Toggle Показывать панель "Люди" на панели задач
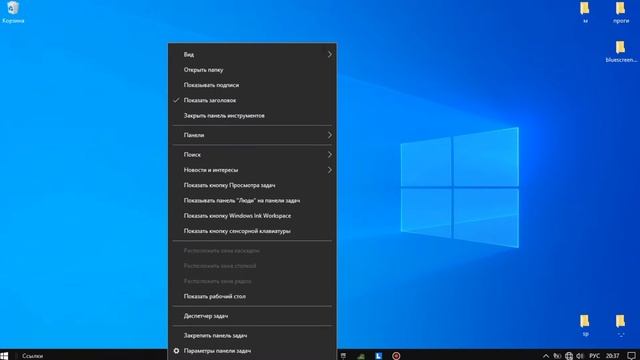Image resolution: width=640 pixels, height=360 pixels. [252, 200]
